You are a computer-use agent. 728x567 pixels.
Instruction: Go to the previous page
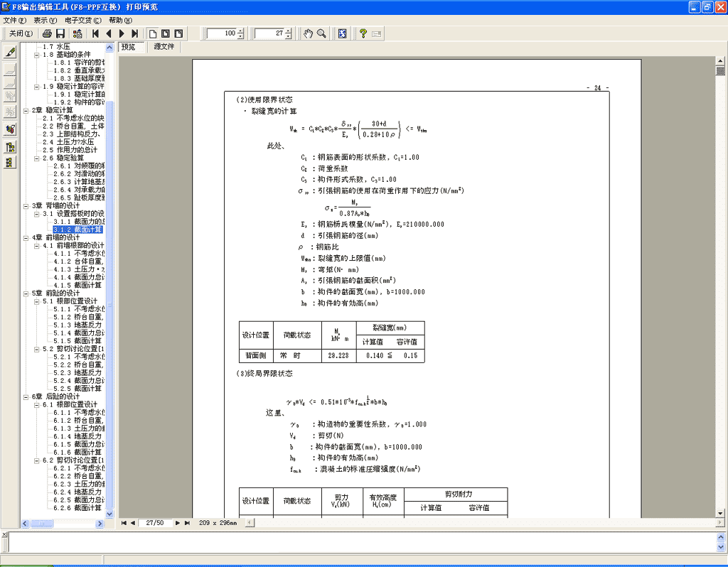(109, 33)
